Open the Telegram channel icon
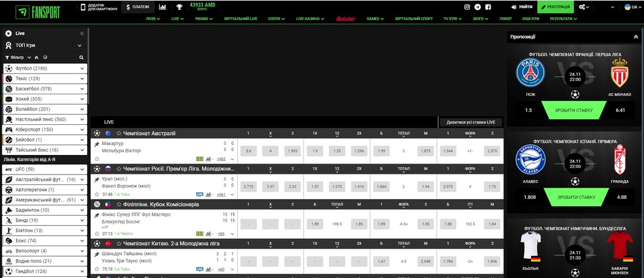Screen dimensions: 644x278 [x=478, y=7]
